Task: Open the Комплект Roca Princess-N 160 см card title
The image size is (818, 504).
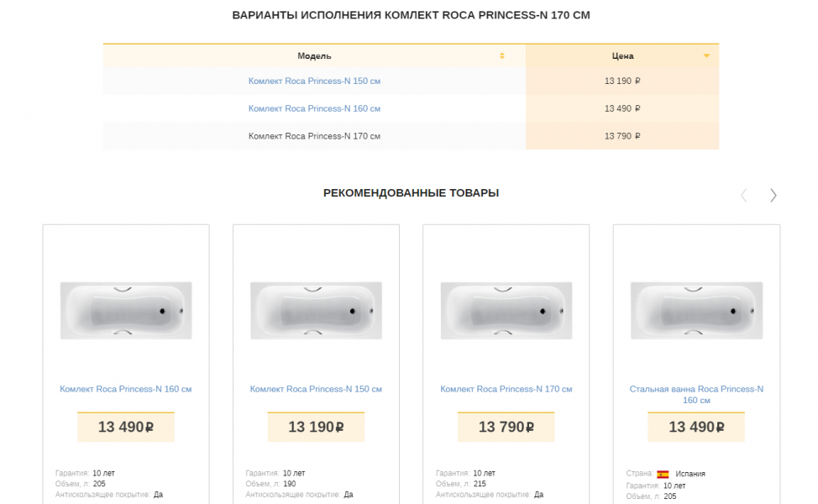Action: coord(126,390)
